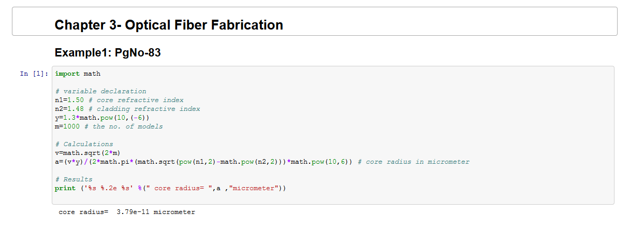
Task: Click the core radius in micrometer comment
Action: click(x=417, y=162)
